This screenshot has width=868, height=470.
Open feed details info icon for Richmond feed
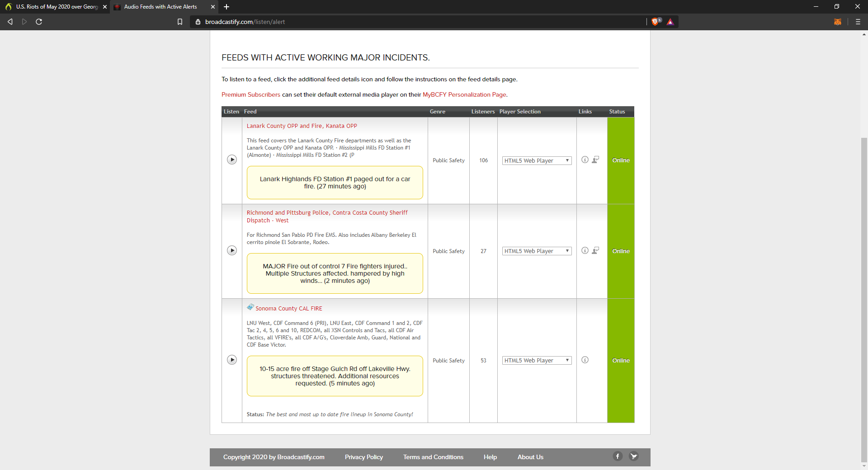585,250
